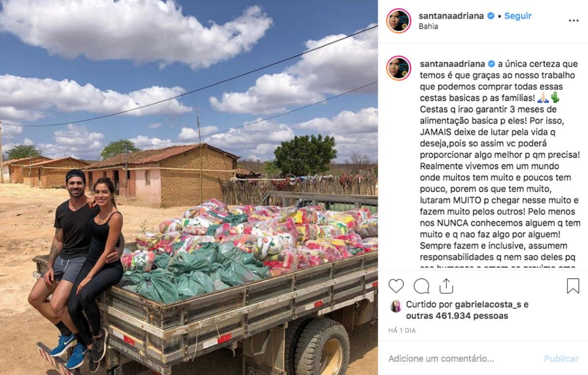The image size is (588, 375).
Task: Click the caption profile avatar
Action: 398,68
